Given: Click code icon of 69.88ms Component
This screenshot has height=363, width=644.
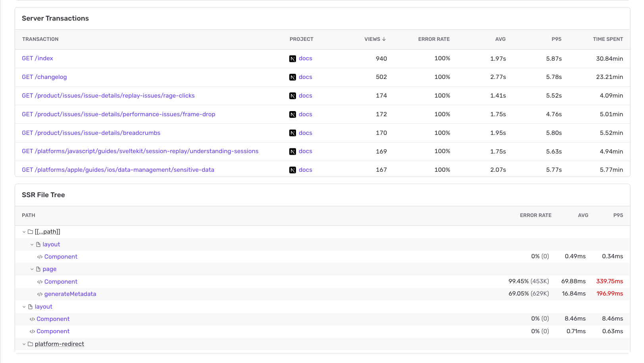Looking at the screenshot, I should pos(40,282).
